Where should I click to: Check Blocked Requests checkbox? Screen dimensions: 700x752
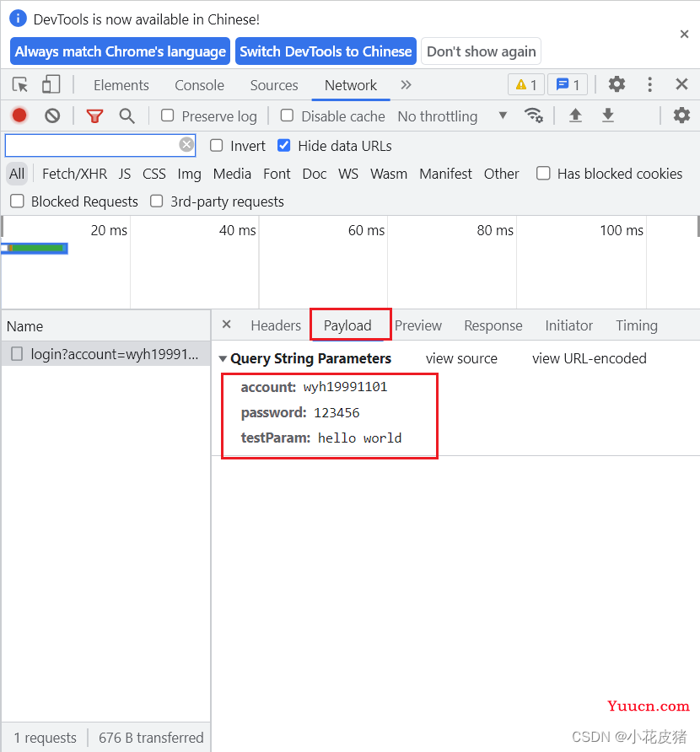17,201
